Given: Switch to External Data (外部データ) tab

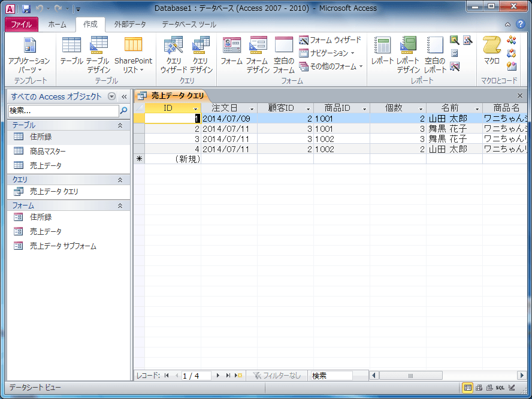Looking at the screenshot, I should click(130, 25).
